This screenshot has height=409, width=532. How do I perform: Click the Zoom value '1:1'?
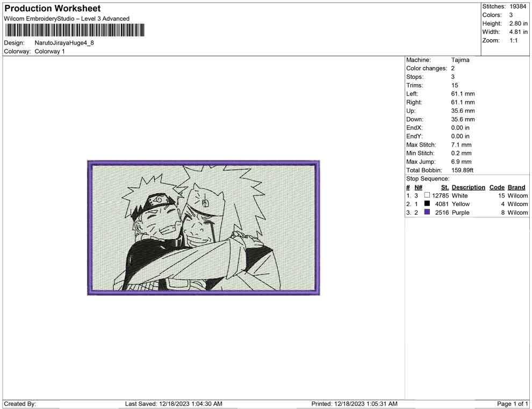[513, 40]
